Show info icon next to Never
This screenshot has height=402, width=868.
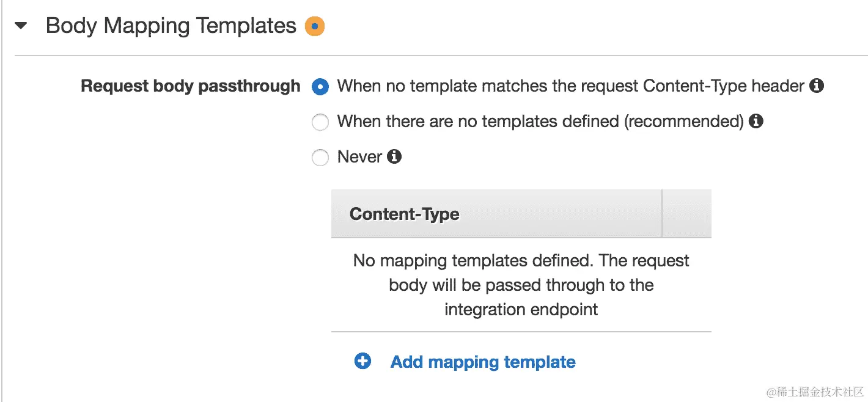395,157
